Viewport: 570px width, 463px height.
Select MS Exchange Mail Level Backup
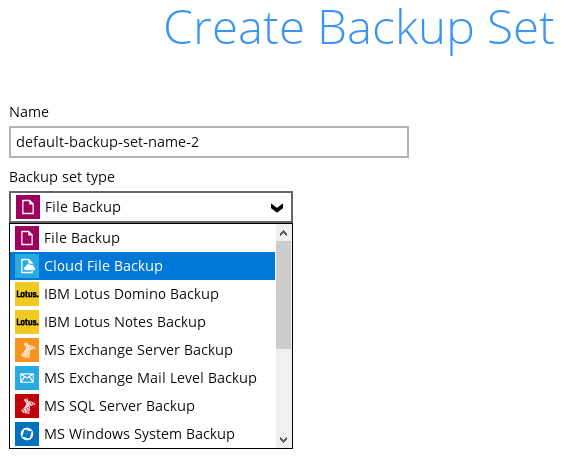point(142,378)
